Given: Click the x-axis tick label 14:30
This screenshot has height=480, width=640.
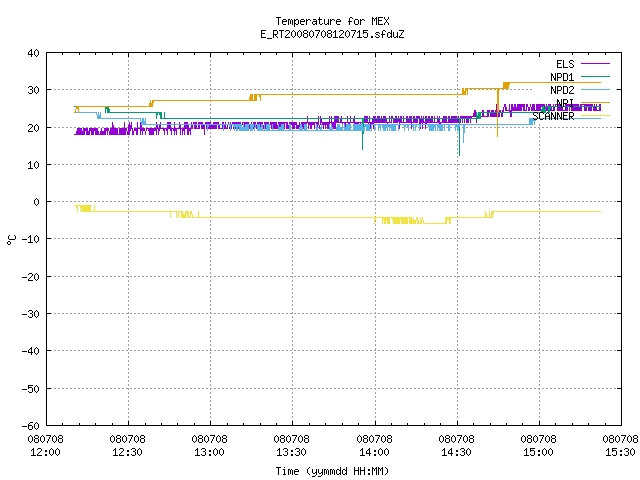Looking at the screenshot, I should click(x=456, y=452).
